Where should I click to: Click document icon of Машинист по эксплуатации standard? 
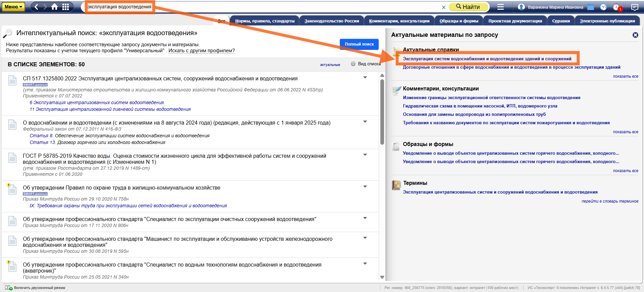coord(12,241)
